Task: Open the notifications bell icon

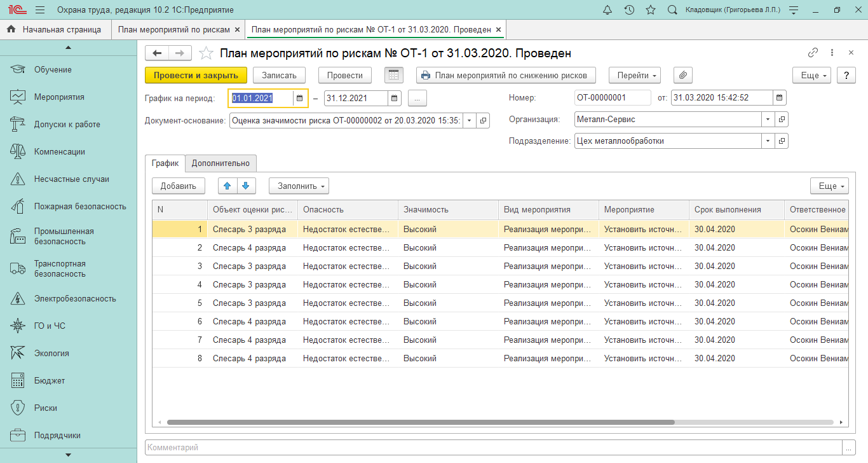Action: click(607, 10)
